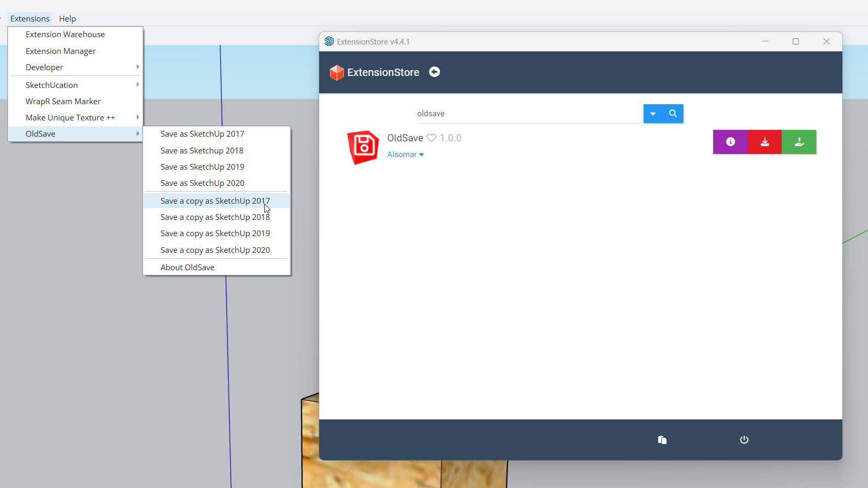Open the Help menu
Image resolution: width=868 pixels, height=488 pixels.
click(x=67, y=18)
